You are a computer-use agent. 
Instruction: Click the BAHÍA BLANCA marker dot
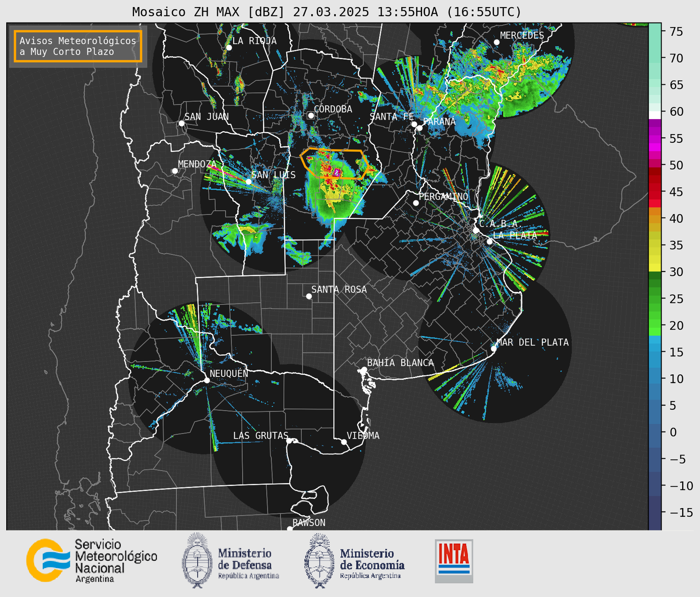(364, 369)
